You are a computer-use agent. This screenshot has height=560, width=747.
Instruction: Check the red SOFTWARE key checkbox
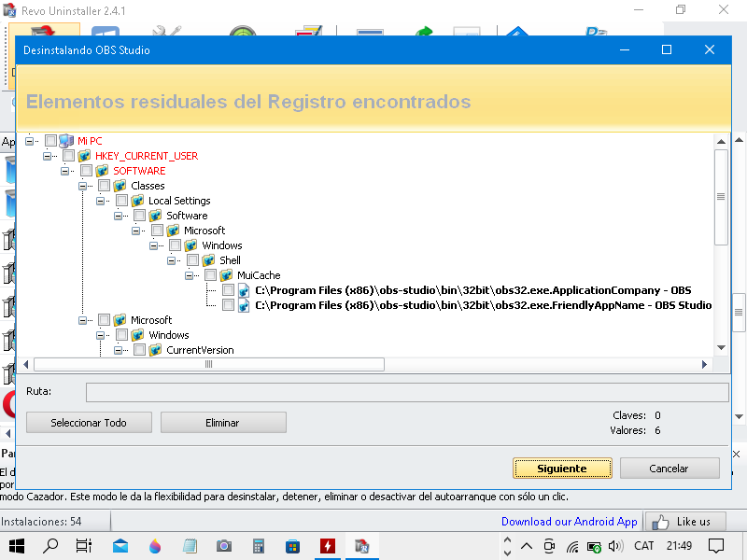[x=86, y=171]
